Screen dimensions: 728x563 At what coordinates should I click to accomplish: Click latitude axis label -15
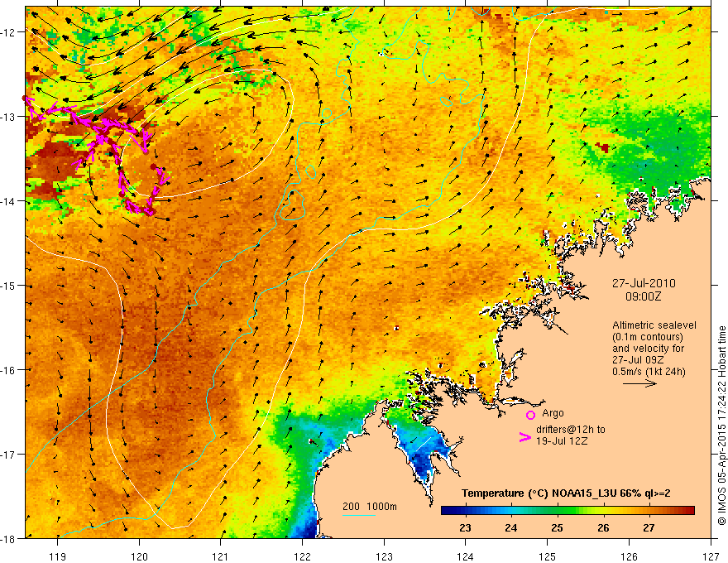[8, 286]
